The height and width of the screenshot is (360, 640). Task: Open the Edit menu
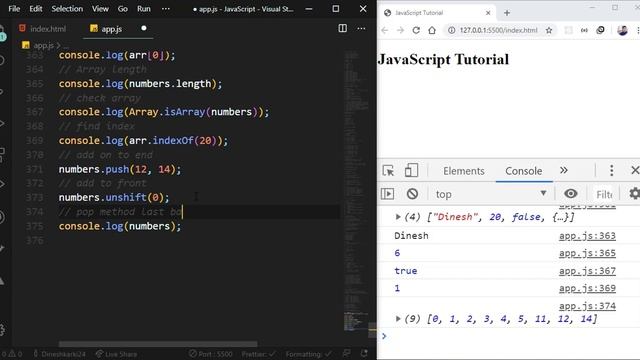pyautogui.click(x=36, y=9)
